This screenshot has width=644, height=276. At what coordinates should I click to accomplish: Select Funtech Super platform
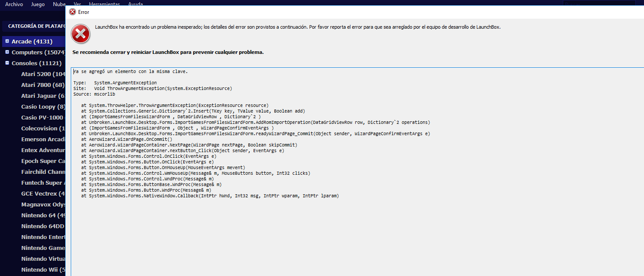(x=43, y=183)
